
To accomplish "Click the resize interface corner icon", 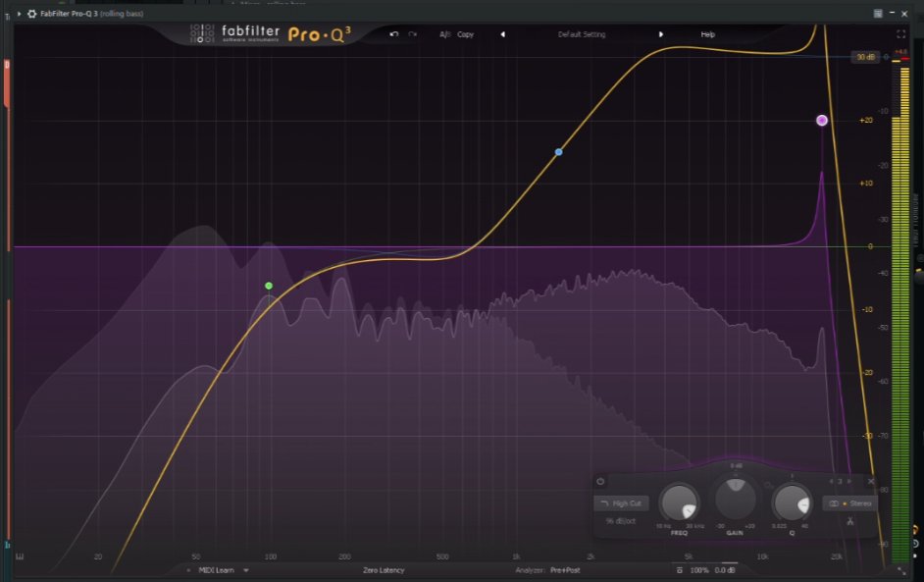I will coord(901,571).
